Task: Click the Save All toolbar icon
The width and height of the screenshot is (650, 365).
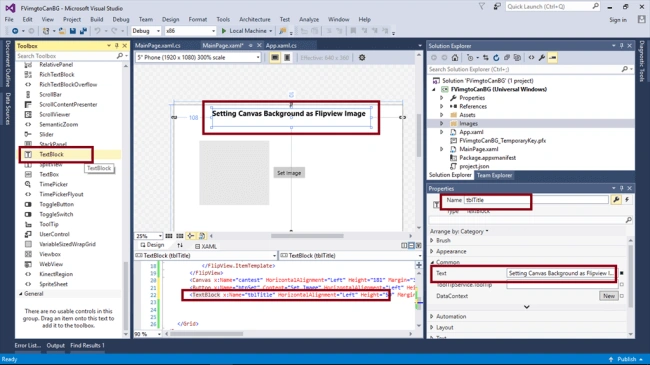Action: pyautogui.click(x=83, y=31)
